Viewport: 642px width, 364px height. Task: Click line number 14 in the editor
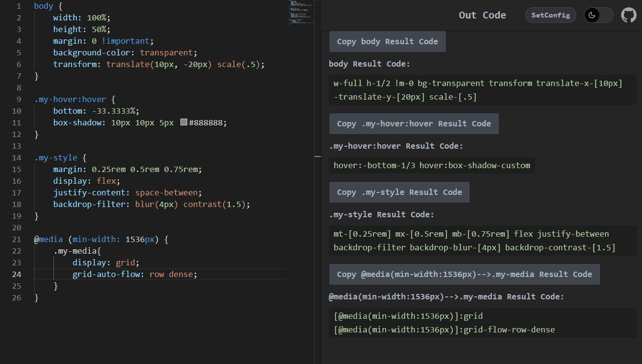click(17, 157)
